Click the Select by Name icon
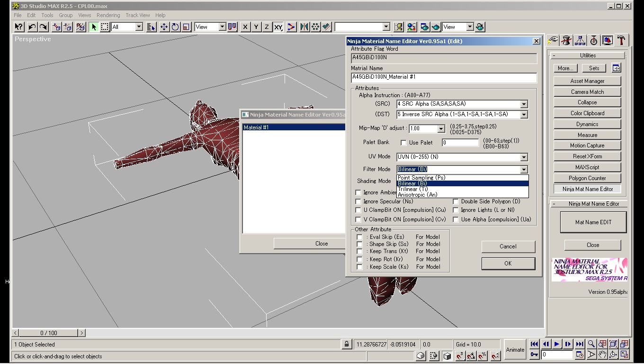Image resolution: width=644 pixels, height=364 pixels. (x=151, y=27)
